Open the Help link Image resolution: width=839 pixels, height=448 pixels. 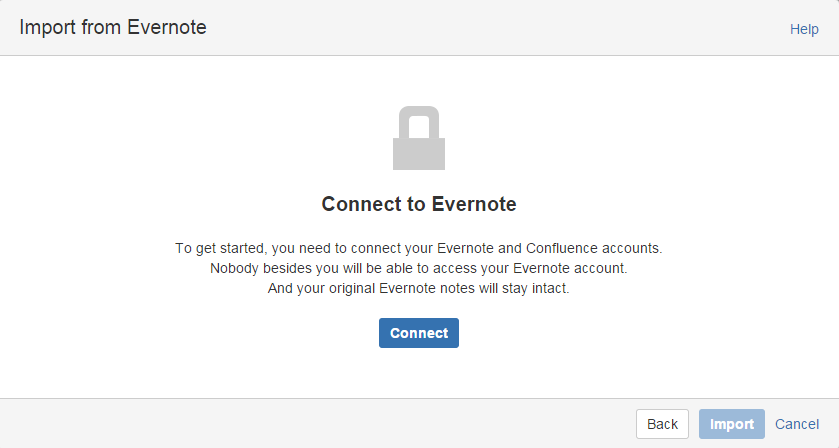804,29
